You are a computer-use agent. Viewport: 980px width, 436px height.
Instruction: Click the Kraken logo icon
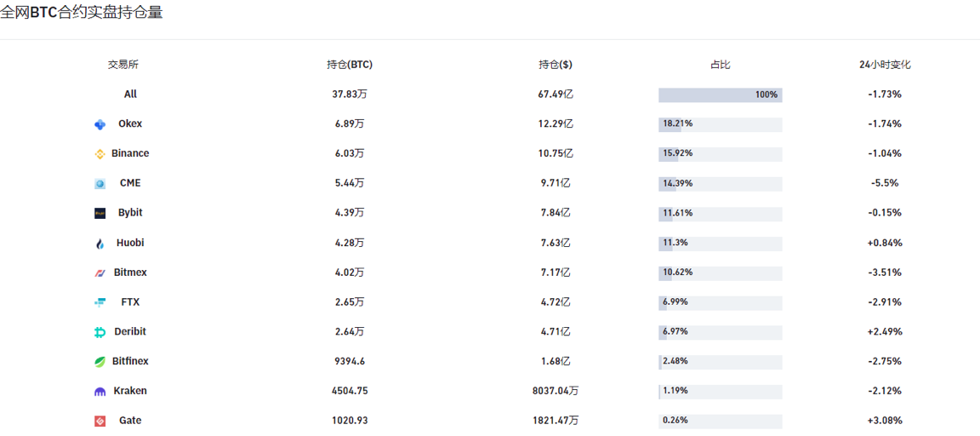[x=100, y=392]
